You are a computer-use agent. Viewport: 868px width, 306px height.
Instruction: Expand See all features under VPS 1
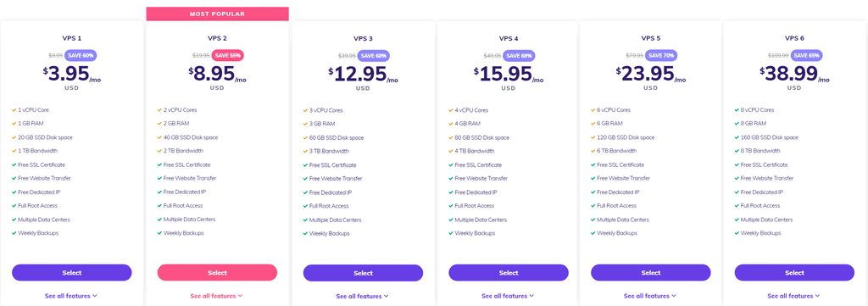71,296
